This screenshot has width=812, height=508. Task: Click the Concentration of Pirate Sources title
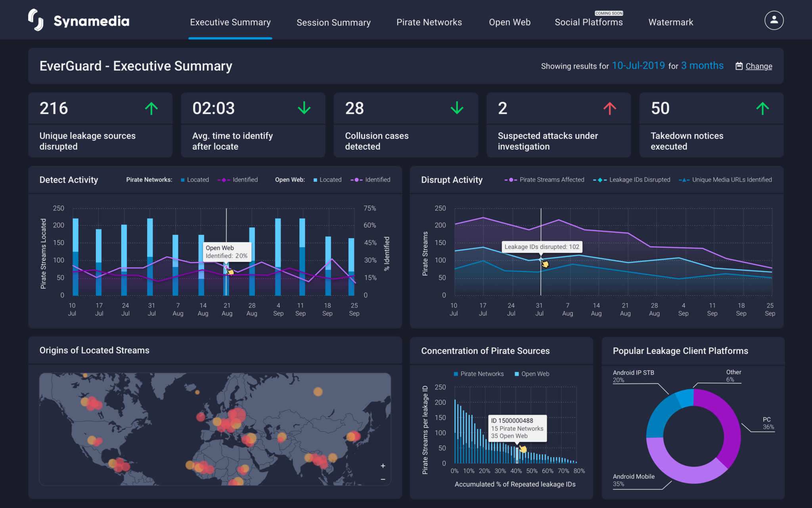point(485,351)
